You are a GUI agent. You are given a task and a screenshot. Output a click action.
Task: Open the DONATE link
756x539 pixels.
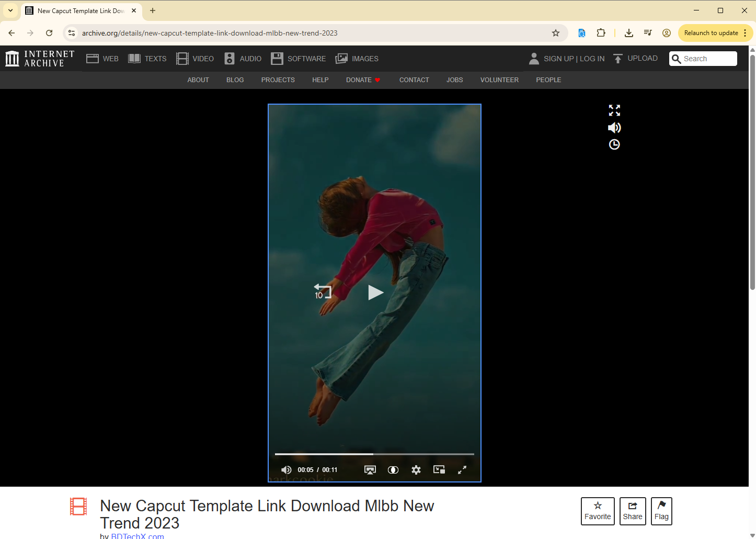click(x=363, y=80)
